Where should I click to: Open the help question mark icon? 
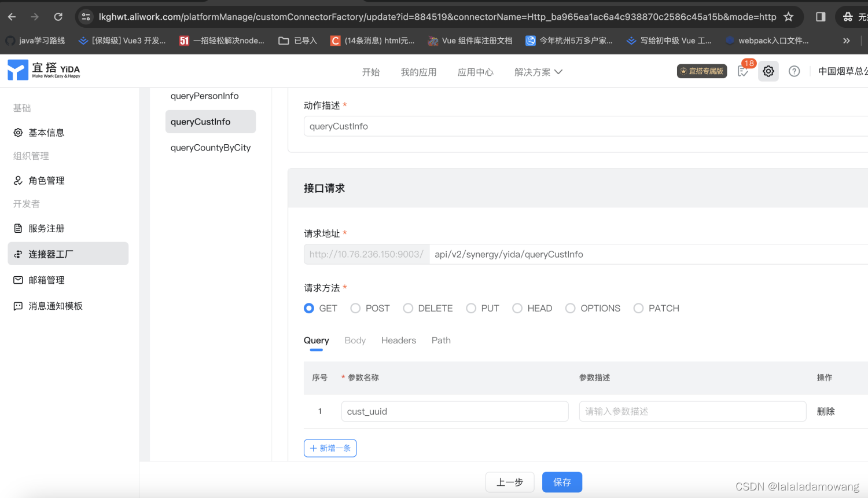coord(795,71)
